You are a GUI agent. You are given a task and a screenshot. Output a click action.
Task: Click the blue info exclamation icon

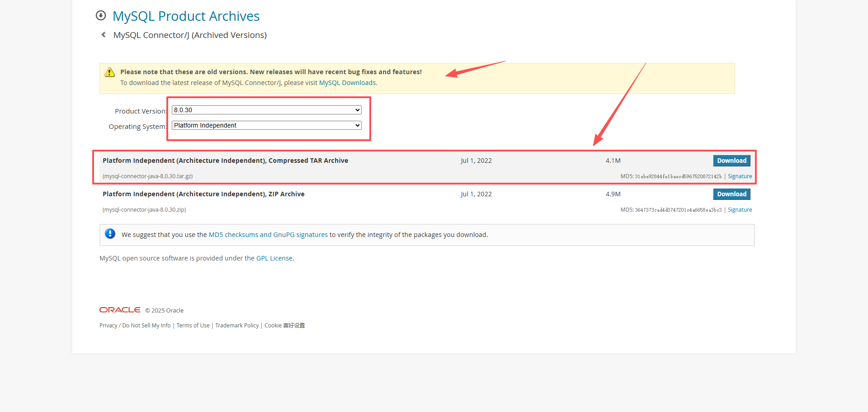click(110, 234)
